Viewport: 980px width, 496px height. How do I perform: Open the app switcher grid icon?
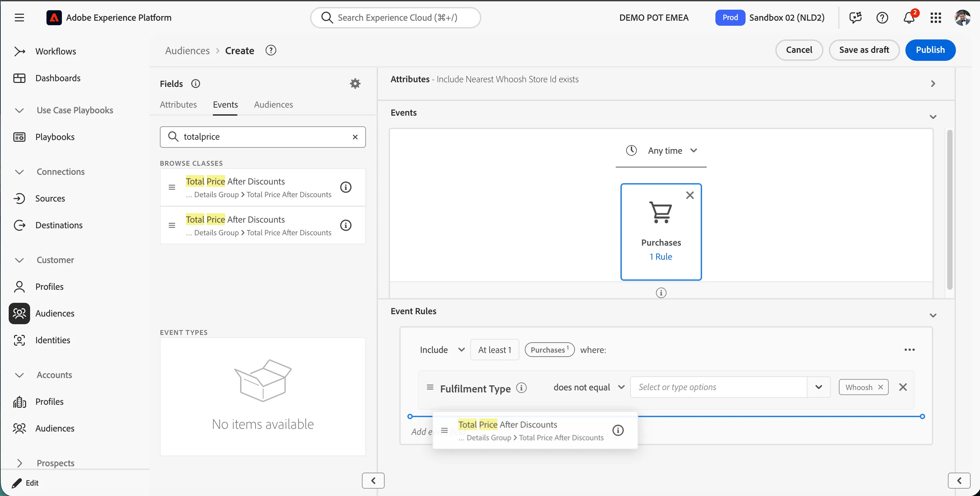936,17
